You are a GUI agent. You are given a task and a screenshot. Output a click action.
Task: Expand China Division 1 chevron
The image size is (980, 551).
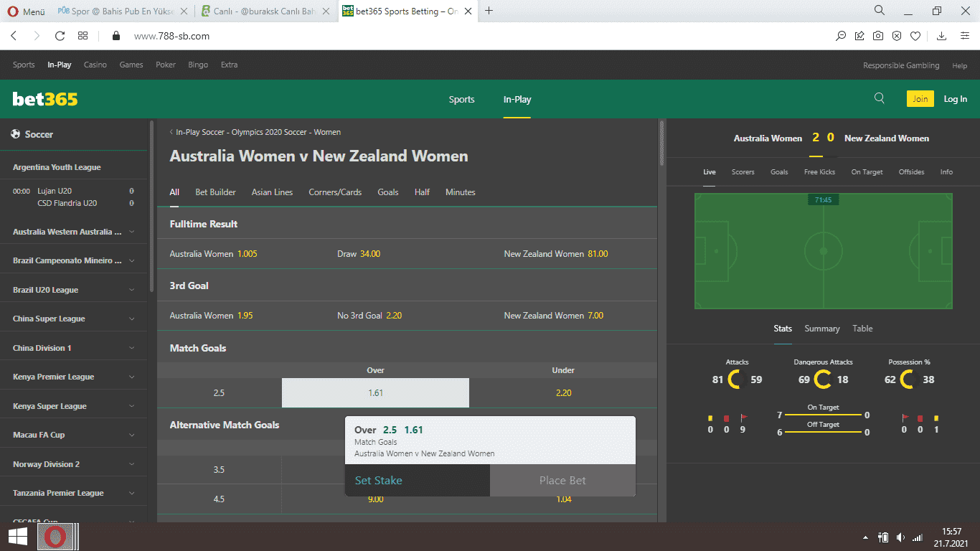pyautogui.click(x=132, y=348)
